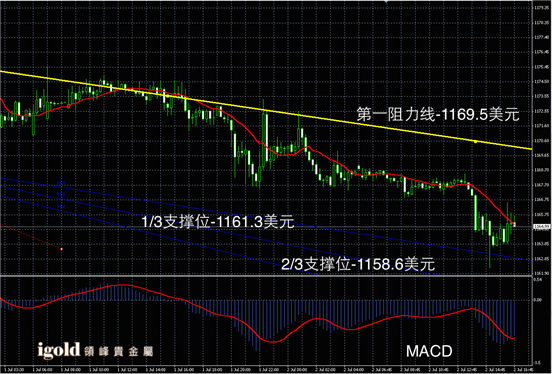Click the 第一阻力线-1169.5美元 label

pos(438,114)
